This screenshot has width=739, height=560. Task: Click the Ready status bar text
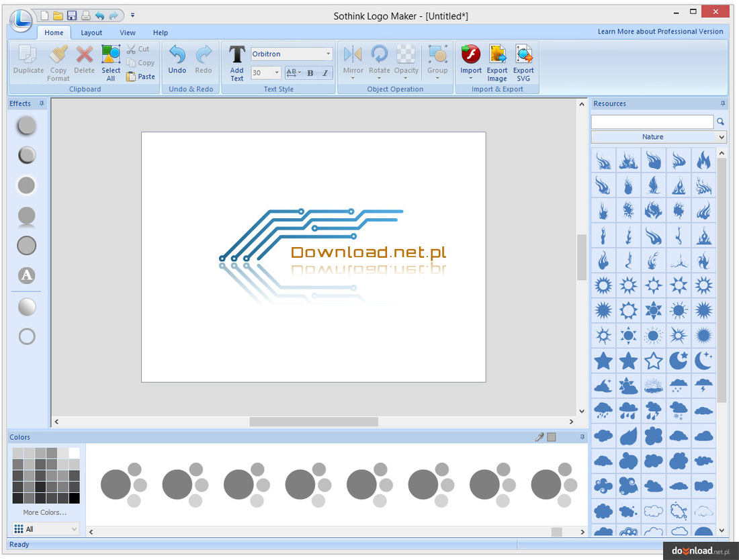[19, 545]
